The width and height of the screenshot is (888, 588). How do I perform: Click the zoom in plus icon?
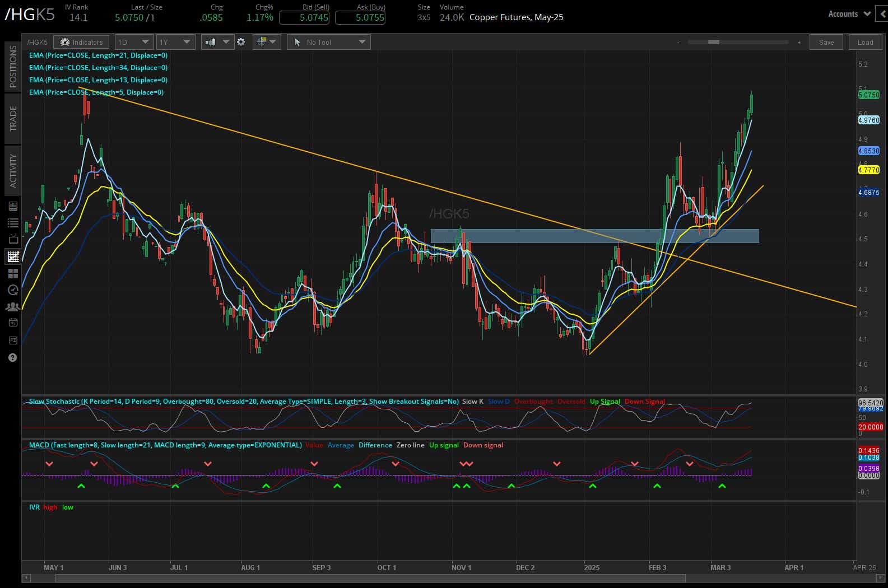(x=799, y=42)
